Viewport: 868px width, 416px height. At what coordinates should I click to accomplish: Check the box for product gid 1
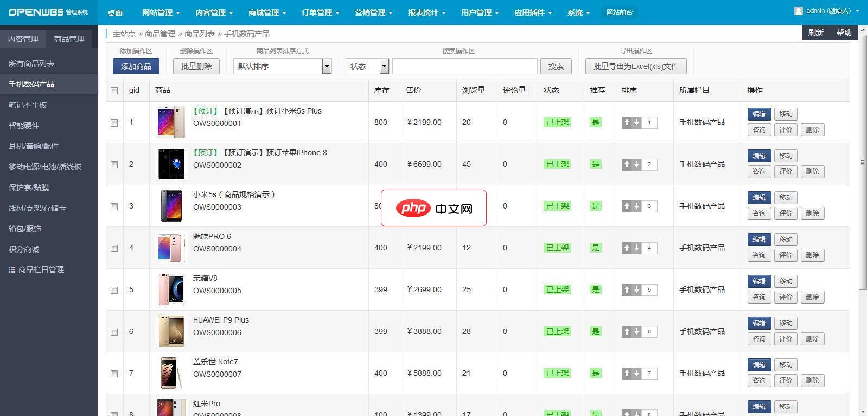click(x=114, y=123)
